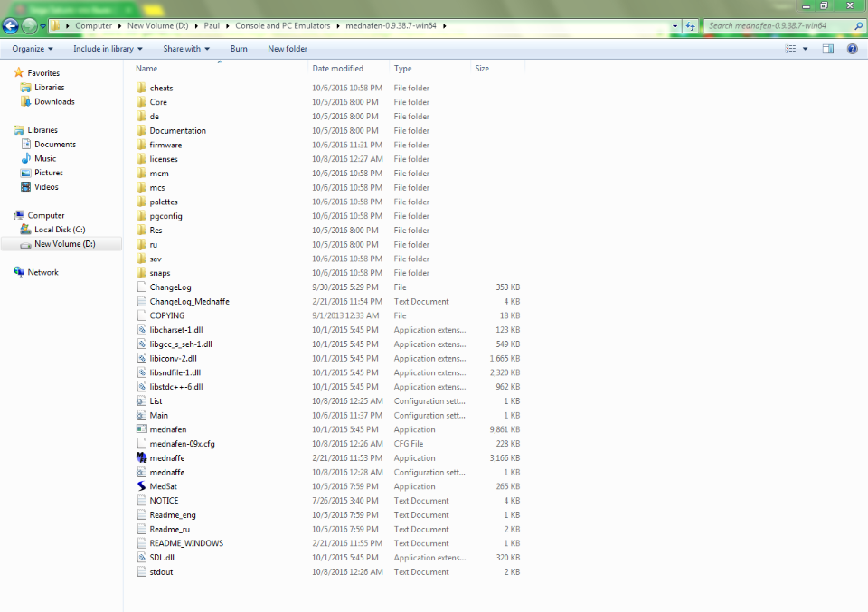
Task: Select the mednafen application icon
Action: tap(142, 429)
